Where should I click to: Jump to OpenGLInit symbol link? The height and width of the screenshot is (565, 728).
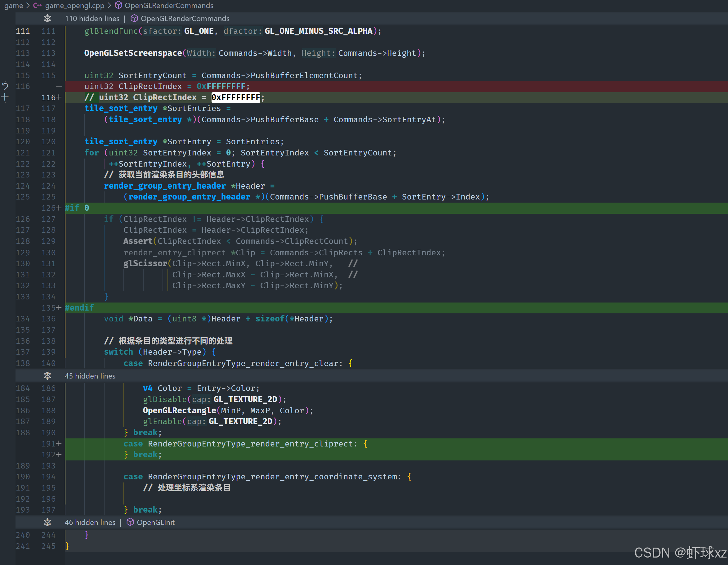156,522
